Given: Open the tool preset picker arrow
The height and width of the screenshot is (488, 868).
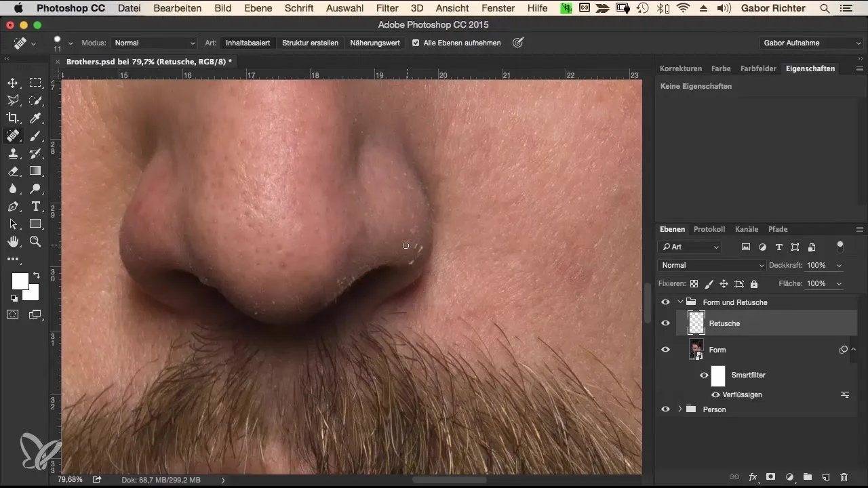Looking at the screenshot, I should (33, 43).
